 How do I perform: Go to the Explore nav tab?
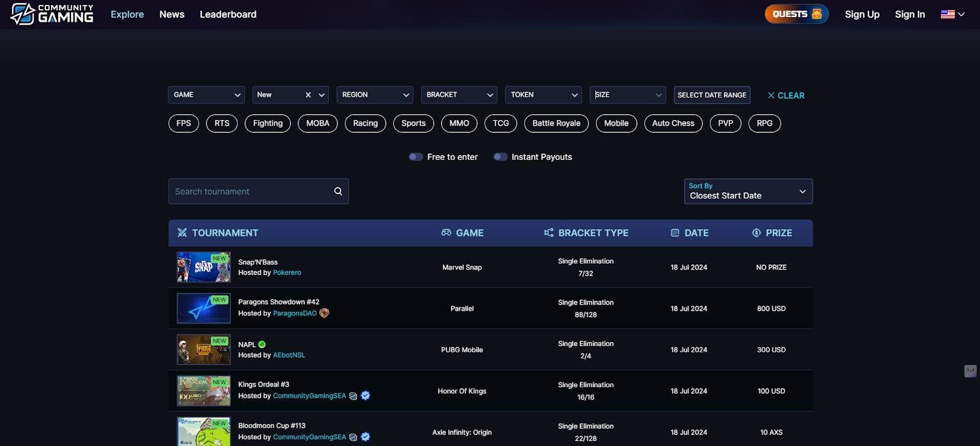coord(127,14)
